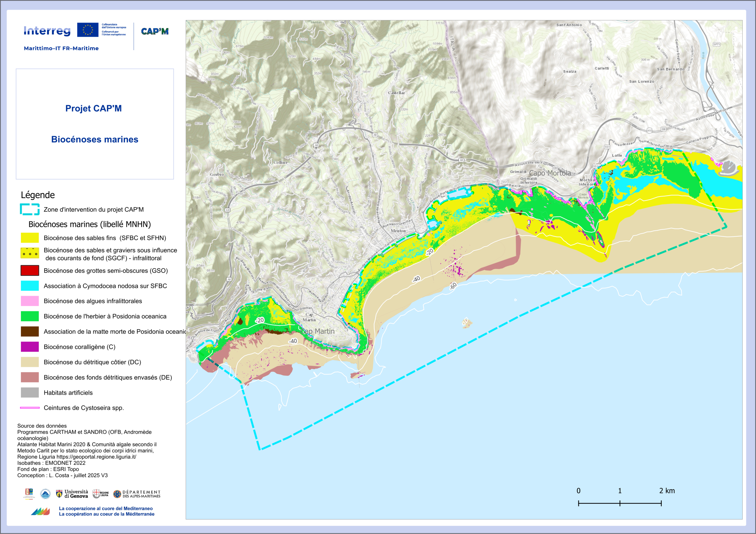This screenshot has width=756, height=534.
Task: Click the dashed cyan intervention zone legend symbol
Action: [30, 209]
